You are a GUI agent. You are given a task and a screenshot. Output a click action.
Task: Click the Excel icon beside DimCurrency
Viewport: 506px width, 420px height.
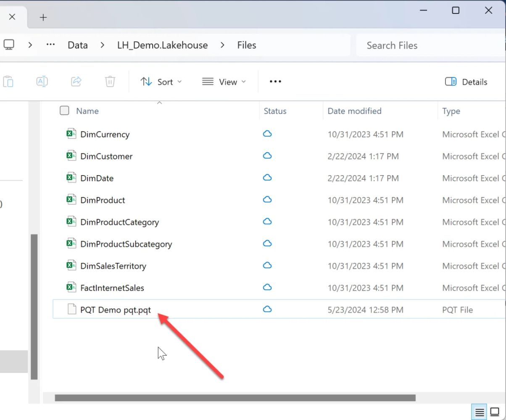tap(71, 134)
